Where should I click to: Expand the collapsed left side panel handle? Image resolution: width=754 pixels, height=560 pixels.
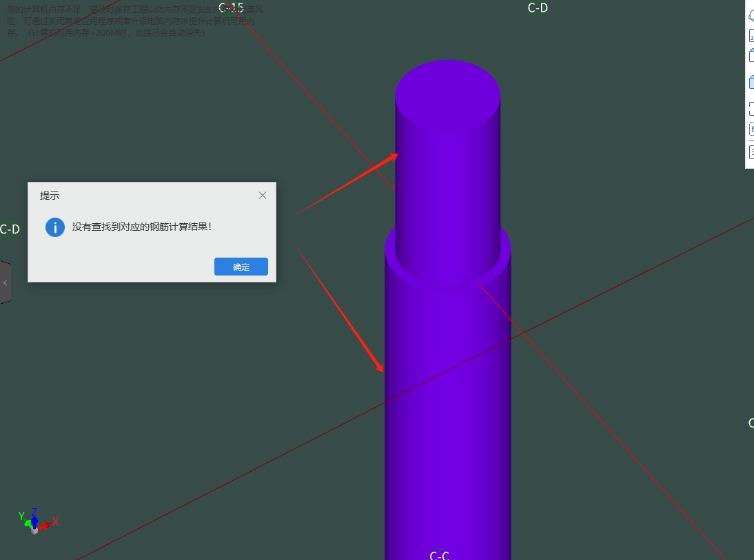pos(6,282)
